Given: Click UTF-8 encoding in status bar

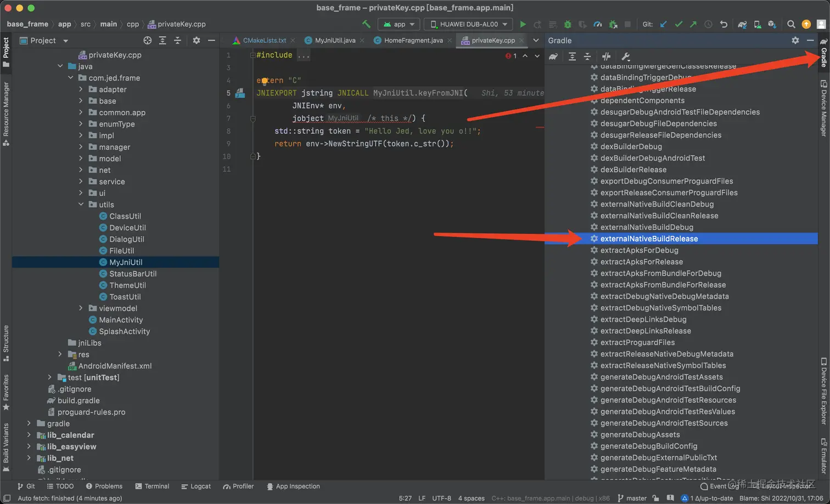Looking at the screenshot, I should (x=441, y=499).
